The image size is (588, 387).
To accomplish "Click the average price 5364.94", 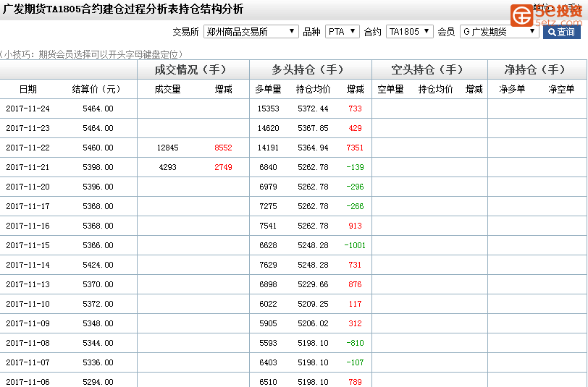I will tap(313, 148).
